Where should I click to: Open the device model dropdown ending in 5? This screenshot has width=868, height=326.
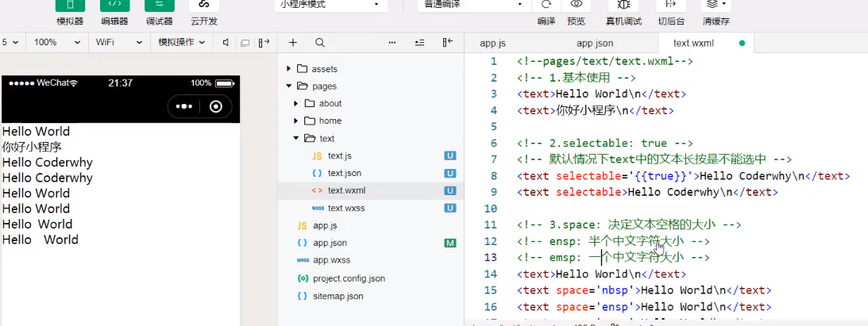pos(12,42)
